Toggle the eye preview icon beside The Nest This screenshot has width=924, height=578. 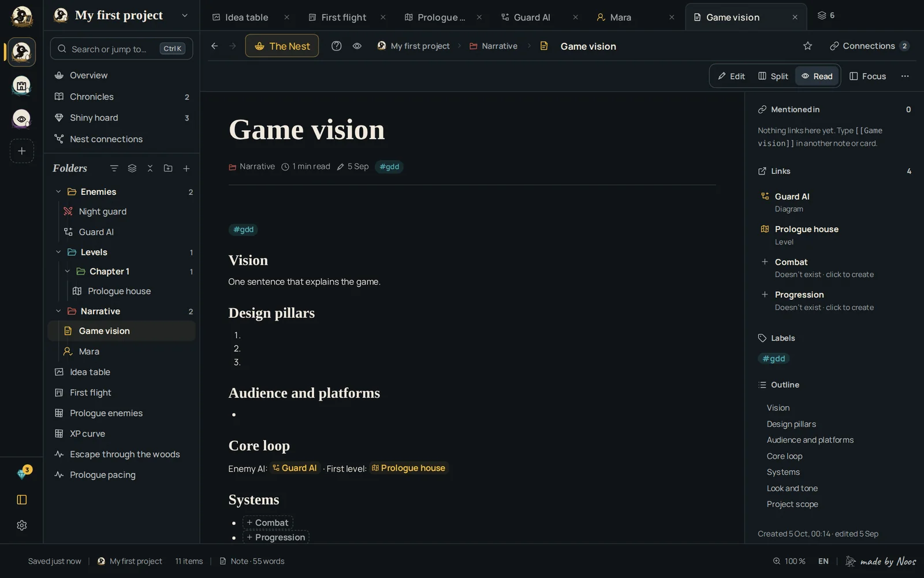pyautogui.click(x=357, y=46)
